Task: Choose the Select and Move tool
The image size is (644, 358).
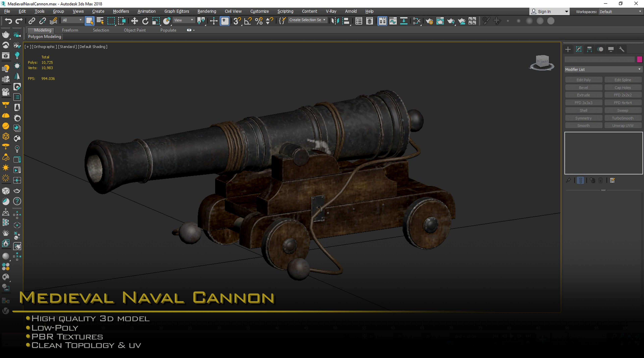Action: [135, 21]
